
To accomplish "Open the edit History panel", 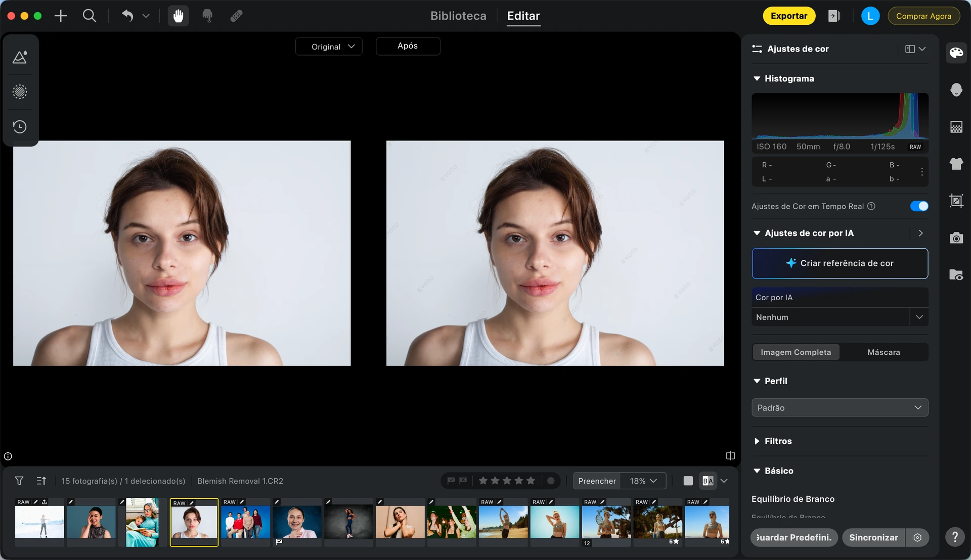I will (20, 127).
